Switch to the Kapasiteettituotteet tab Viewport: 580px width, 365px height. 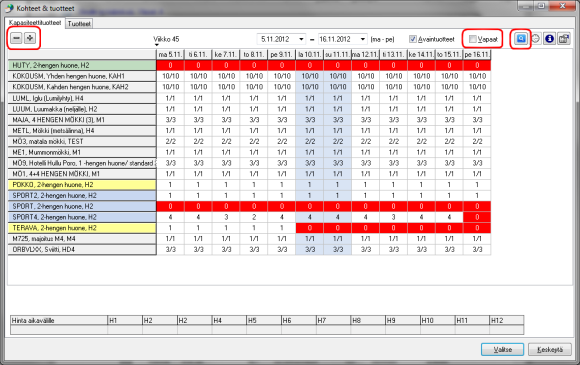click(35, 23)
